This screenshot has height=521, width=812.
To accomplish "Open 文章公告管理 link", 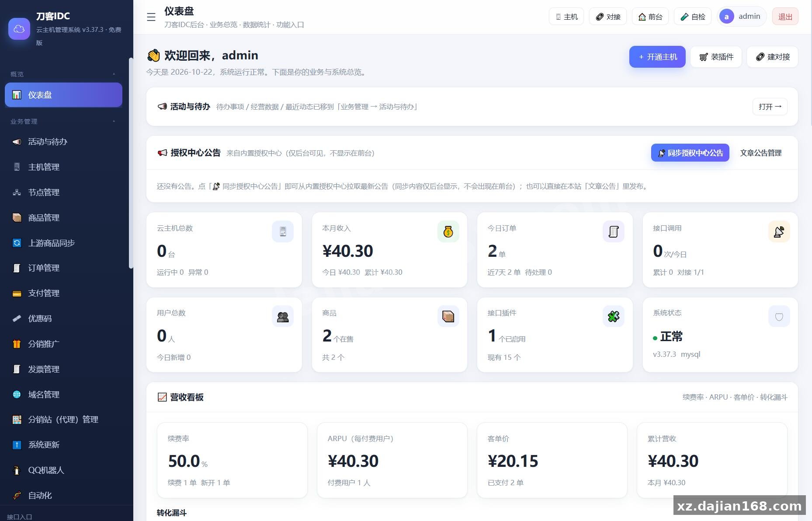I will pyautogui.click(x=760, y=153).
